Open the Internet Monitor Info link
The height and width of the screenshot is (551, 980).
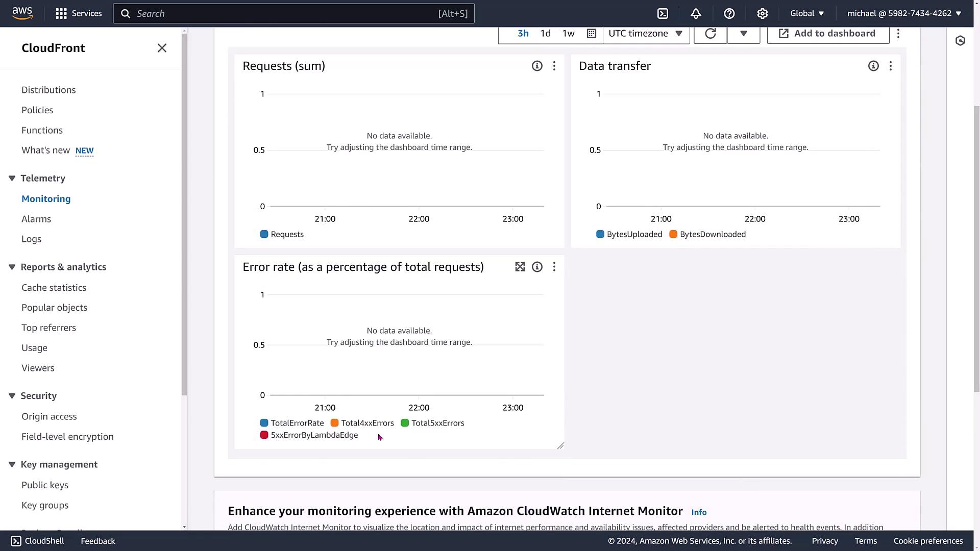[x=699, y=512]
